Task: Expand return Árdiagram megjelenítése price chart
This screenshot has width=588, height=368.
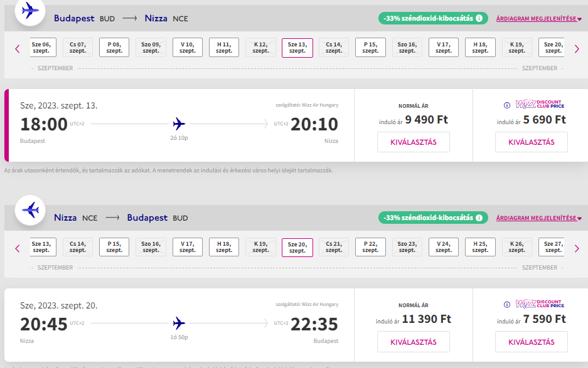Action: pyautogui.click(x=538, y=218)
